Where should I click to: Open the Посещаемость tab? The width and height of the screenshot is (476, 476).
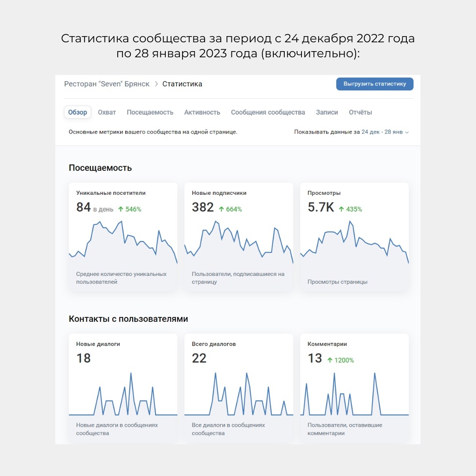coord(150,112)
